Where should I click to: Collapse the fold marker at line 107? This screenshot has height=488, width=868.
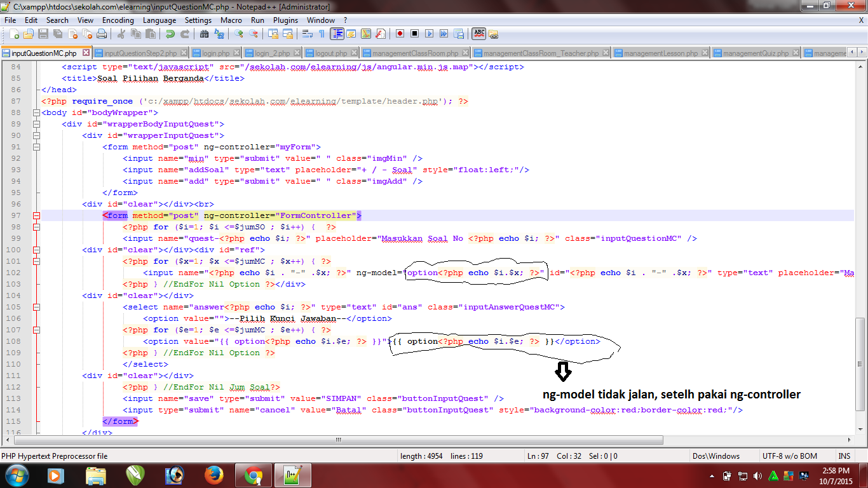pyautogui.click(x=36, y=330)
